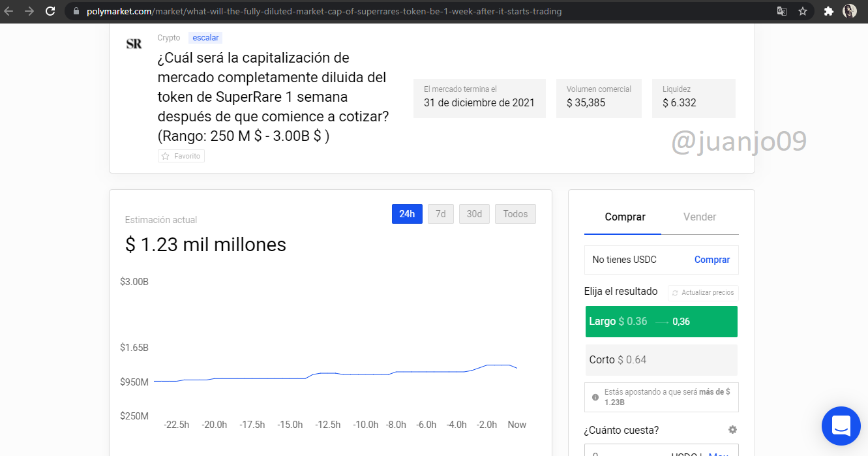Click the ¿Cuánto cuesta? label
The height and width of the screenshot is (456, 868).
(x=621, y=430)
